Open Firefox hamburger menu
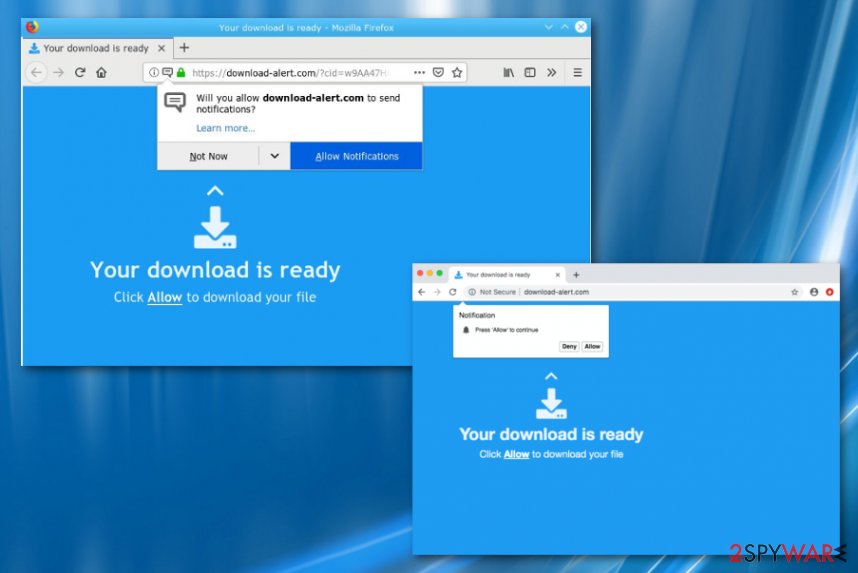The width and height of the screenshot is (858, 573). point(577,72)
